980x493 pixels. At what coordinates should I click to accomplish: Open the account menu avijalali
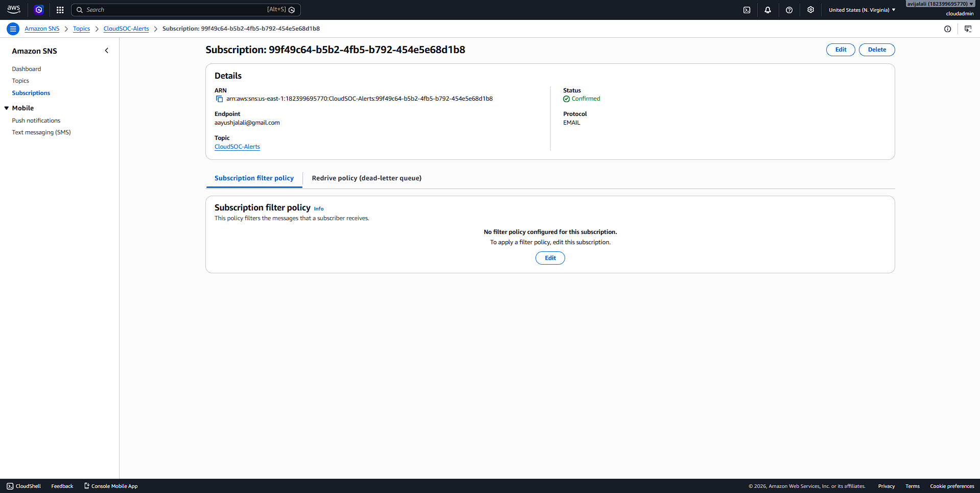coord(940,4)
